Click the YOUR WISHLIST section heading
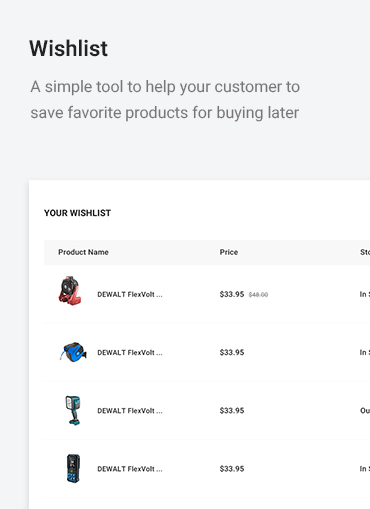The height and width of the screenshot is (509, 370). click(77, 213)
